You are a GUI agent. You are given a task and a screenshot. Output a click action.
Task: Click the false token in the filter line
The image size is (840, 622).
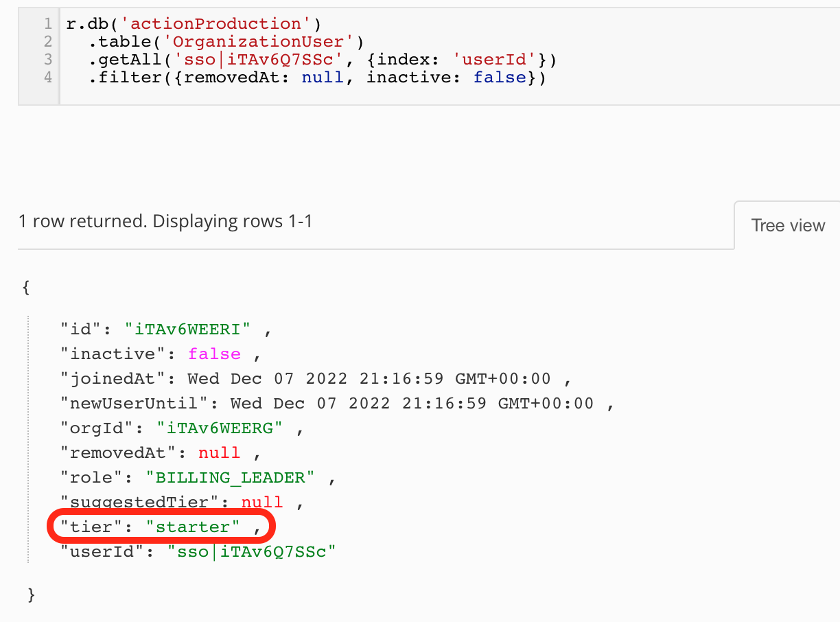coord(500,77)
